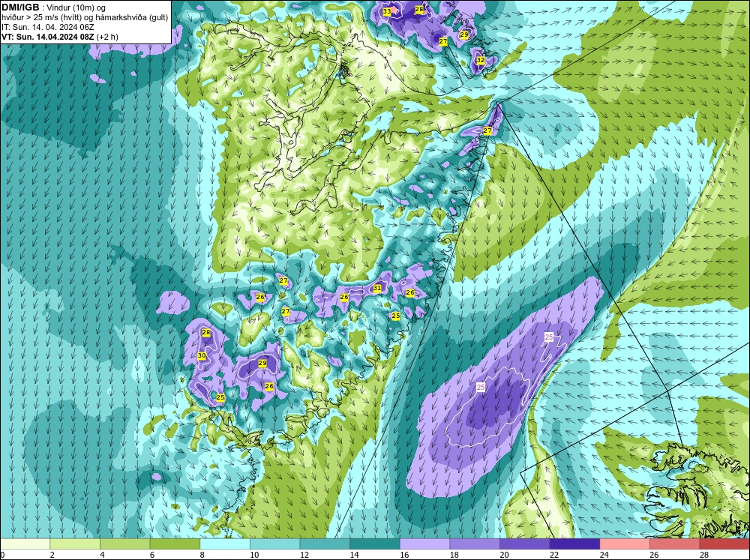Click the scale tick label 12
Image resolution: width=750 pixels, height=560 pixels.
point(304,555)
